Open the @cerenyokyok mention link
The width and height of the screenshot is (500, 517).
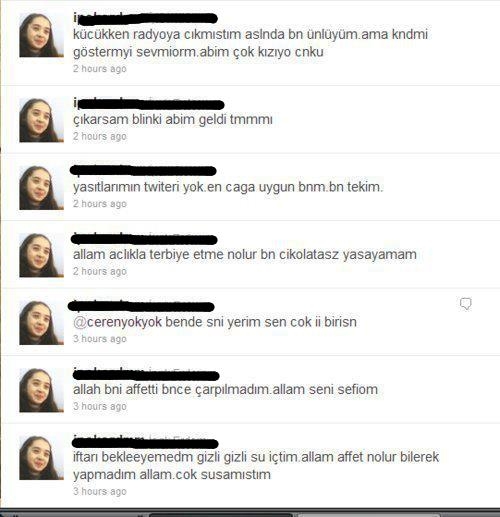click(x=117, y=322)
